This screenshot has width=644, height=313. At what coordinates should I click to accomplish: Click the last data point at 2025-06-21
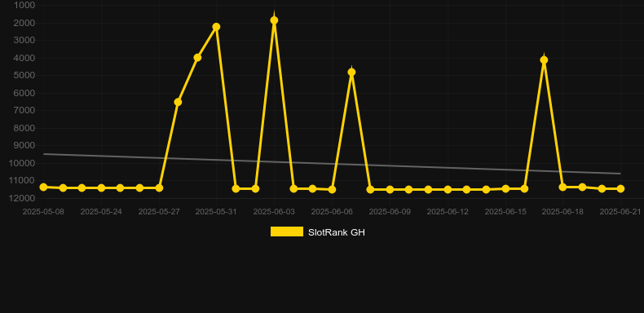pyautogui.click(x=620, y=188)
